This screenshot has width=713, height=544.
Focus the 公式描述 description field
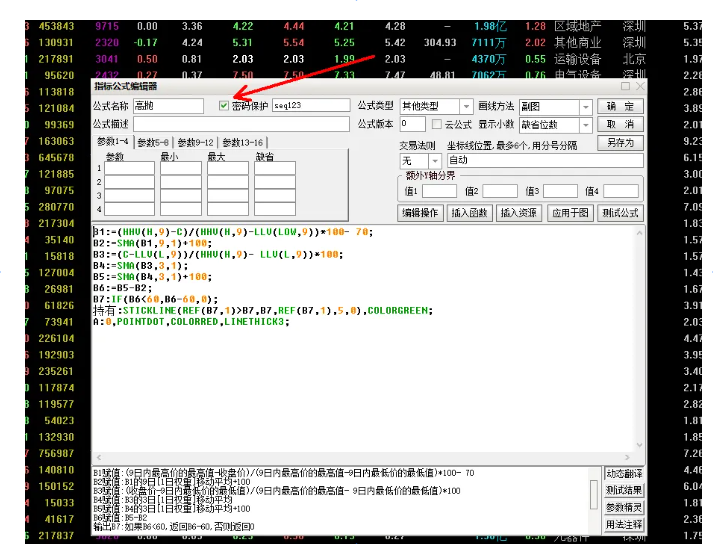click(241, 124)
